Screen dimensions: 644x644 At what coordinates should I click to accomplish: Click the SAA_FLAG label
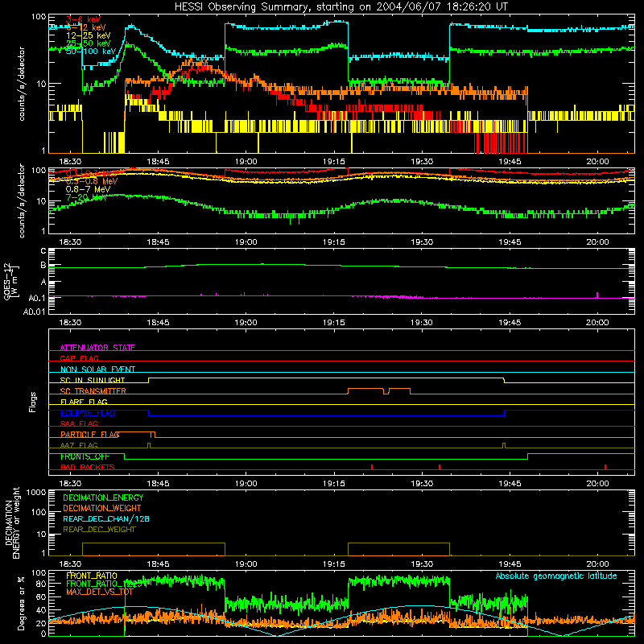pyautogui.click(x=79, y=423)
